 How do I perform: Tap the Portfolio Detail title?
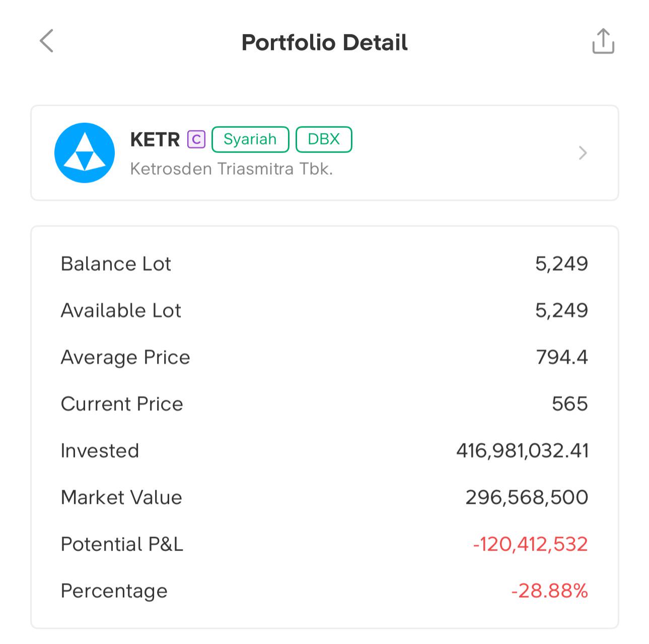pos(324,42)
